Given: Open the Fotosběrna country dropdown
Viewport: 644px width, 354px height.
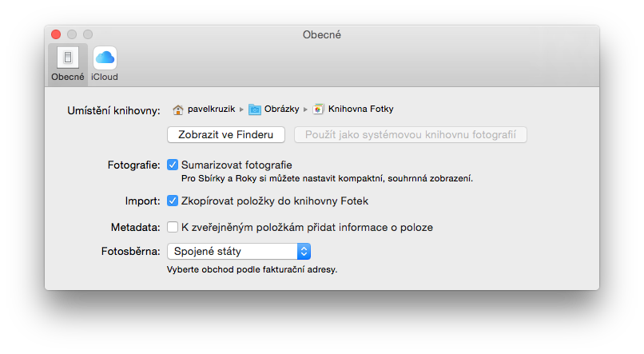Looking at the screenshot, I should (238, 252).
